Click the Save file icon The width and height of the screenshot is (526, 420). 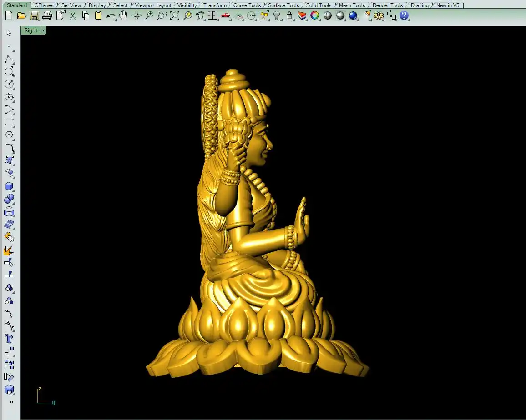click(x=34, y=16)
